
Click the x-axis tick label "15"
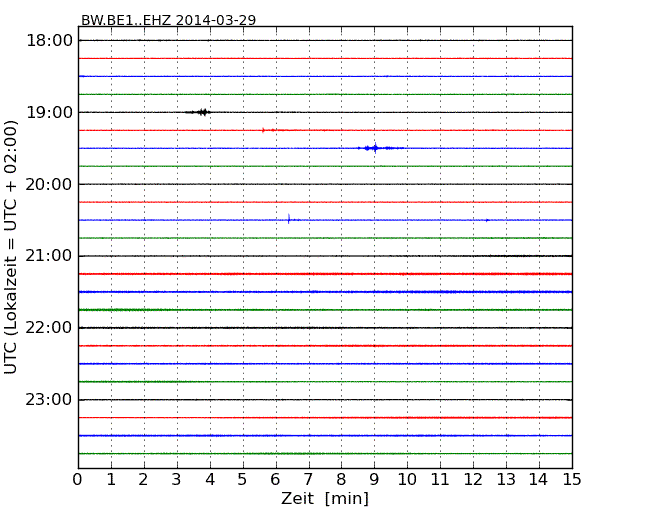point(572,479)
